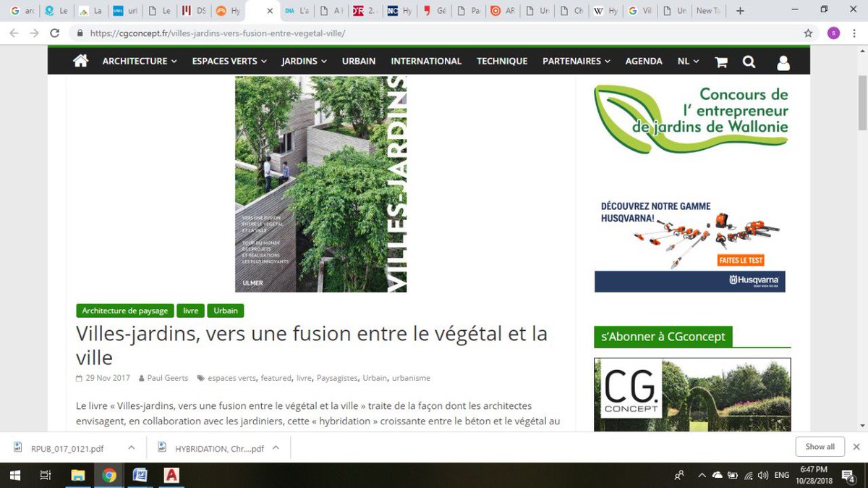
Task: Open the TECHNIQUE menu item
Action: click(502, 62)
